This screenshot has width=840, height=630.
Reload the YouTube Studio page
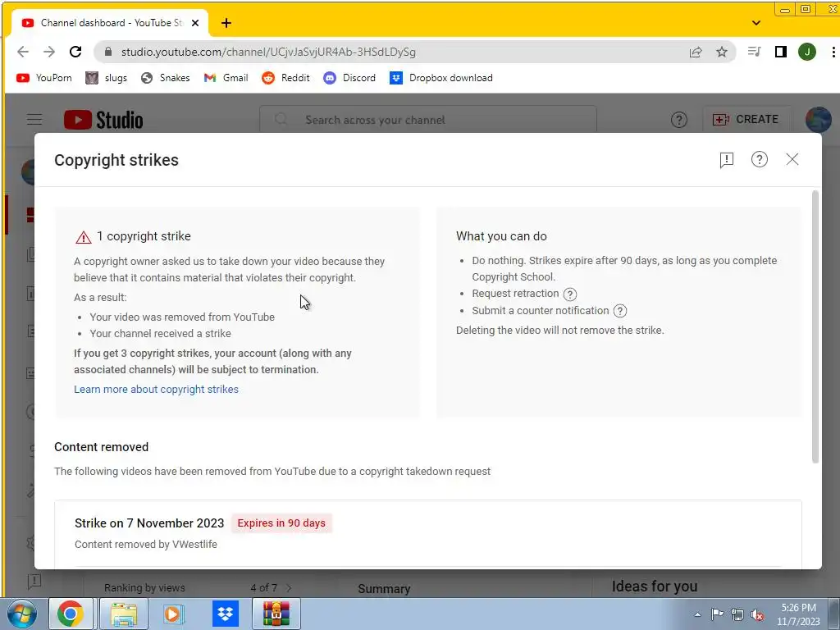pyautogui.click(x=75, y=52)
